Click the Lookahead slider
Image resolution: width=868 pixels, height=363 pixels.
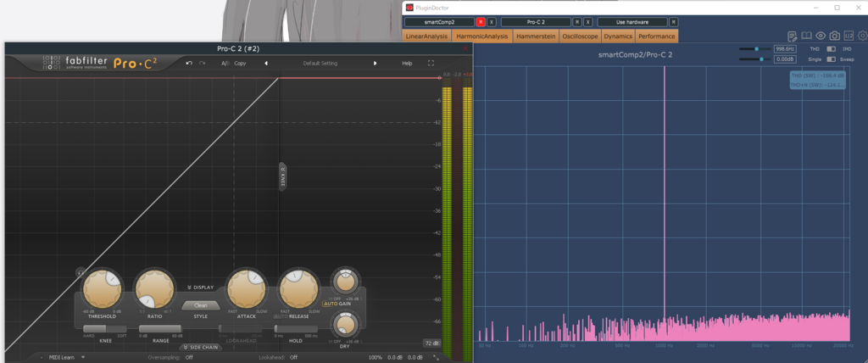pyautogui.click(x=240, y=329)
